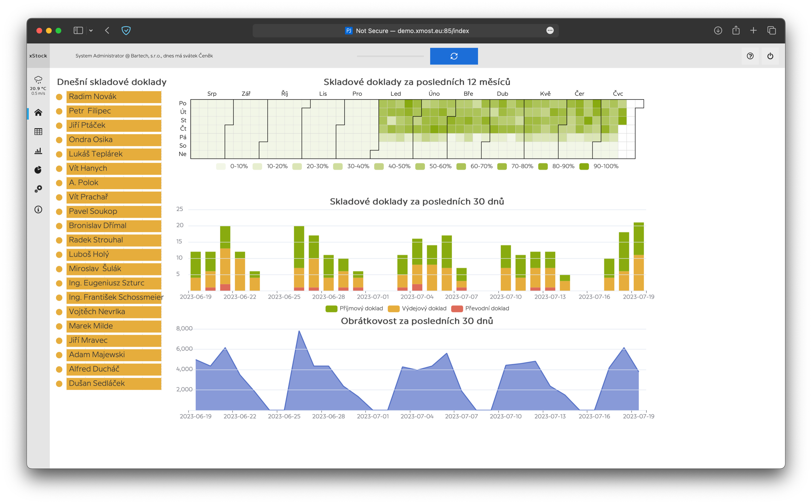Open the home dashboard sidebar icon
812x504 pixels.
point(38,113)
